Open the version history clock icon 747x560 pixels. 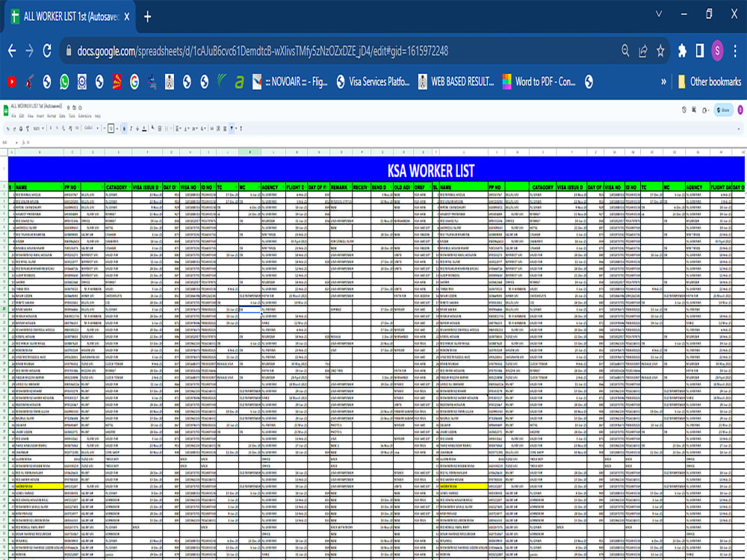684,110
